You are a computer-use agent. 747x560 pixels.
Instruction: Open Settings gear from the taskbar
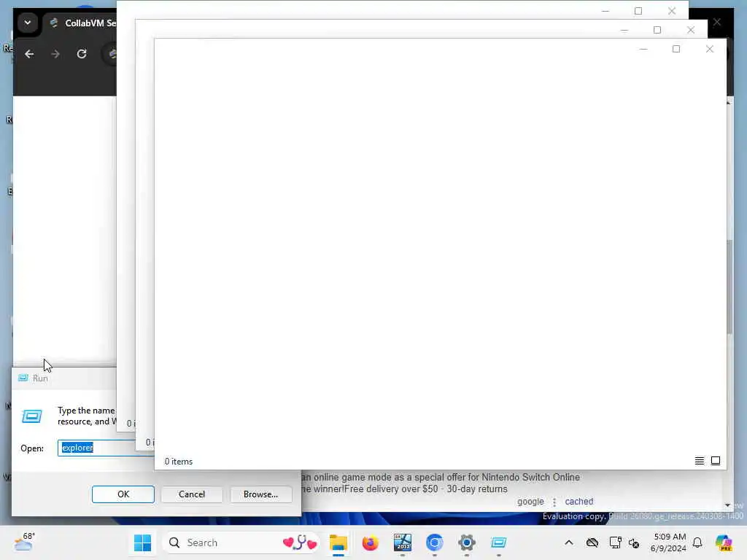[466, 542]
